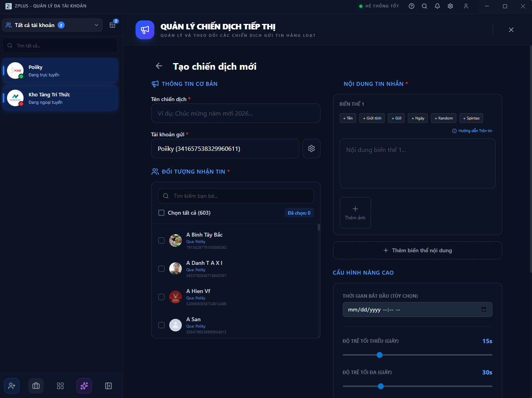Click the minimum delay slider handle
The image size is (532, 398).
point(379,355)
